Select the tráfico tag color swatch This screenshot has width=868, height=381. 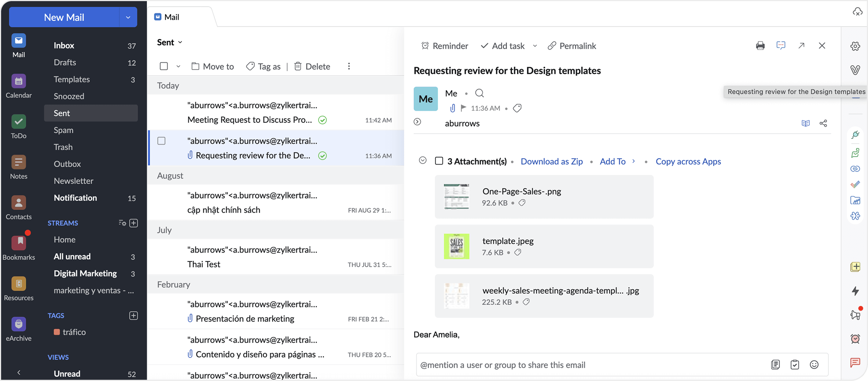coord(57,332)
